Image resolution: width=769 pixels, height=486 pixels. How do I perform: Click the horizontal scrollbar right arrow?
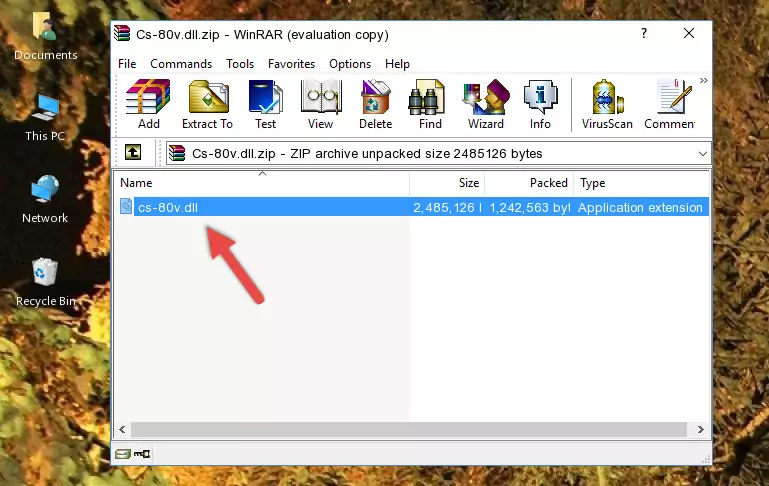click(700, 429)
